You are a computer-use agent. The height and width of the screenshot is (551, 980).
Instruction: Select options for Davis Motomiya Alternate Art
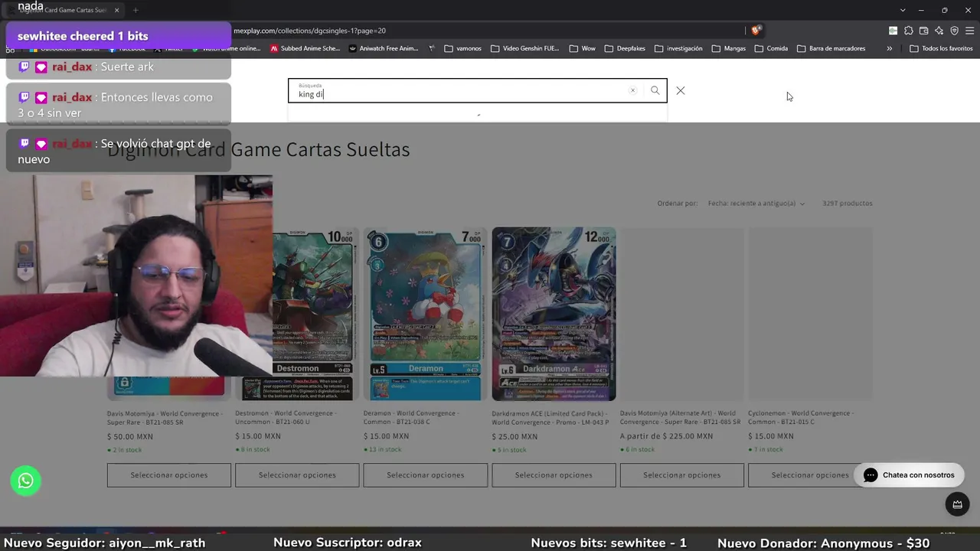682,474
